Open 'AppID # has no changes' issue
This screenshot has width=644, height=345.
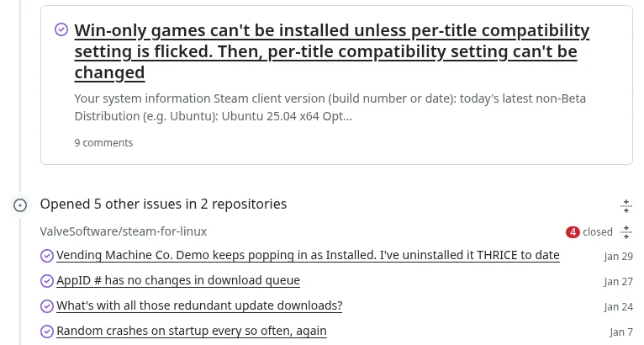coord(178,280)
